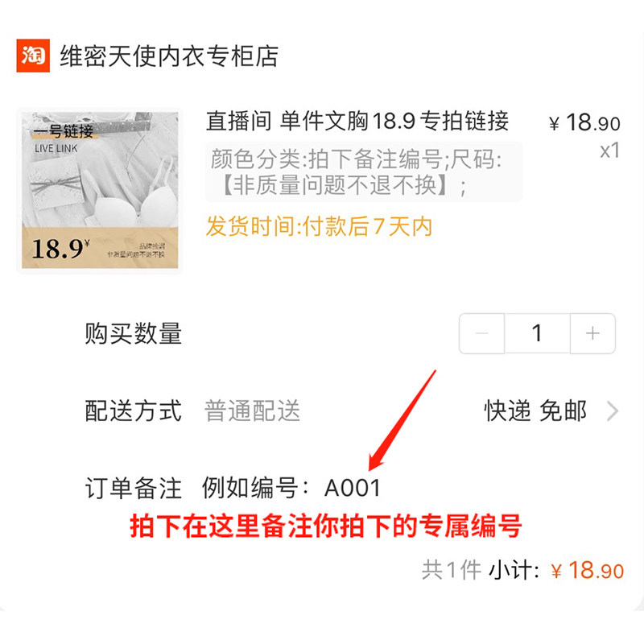Click red text 拍下在这里备注你拍下的专属编号

[x=326, y=526]
